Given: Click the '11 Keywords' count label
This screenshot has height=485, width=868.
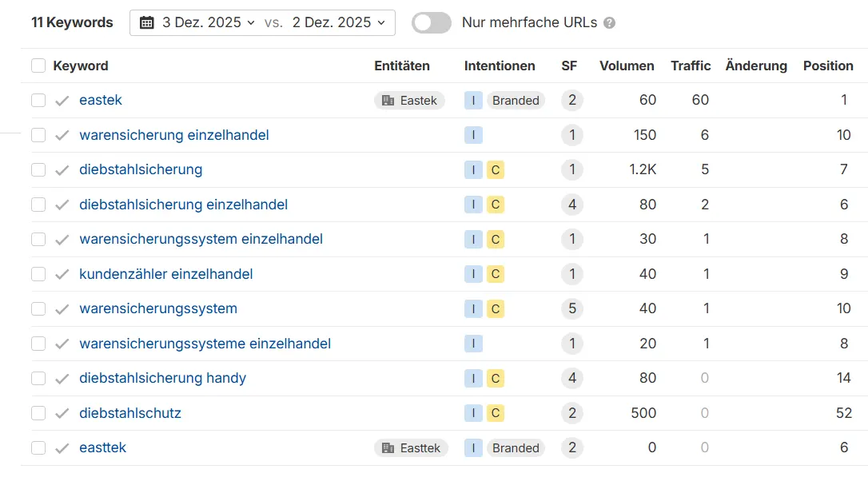Looking at the screenshot, I should click(72, 22).
